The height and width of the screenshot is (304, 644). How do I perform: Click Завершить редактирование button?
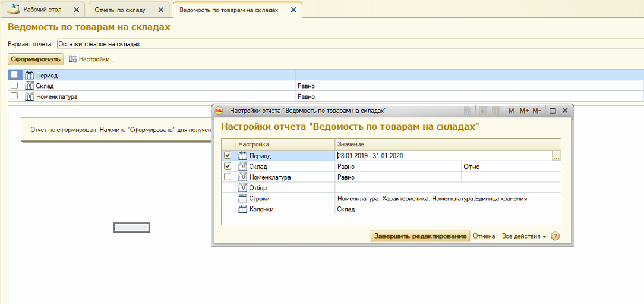coord(420,236)
